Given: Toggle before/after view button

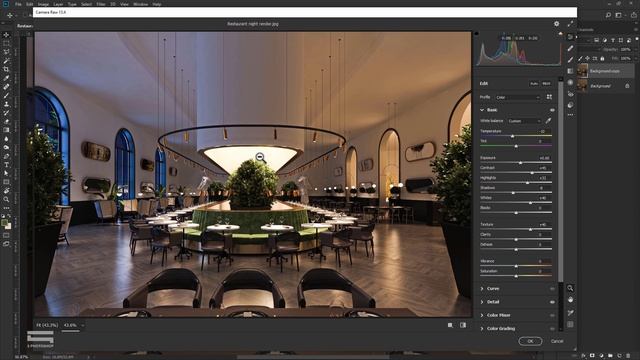Looking at the screenshot, I should coord(463,325).
